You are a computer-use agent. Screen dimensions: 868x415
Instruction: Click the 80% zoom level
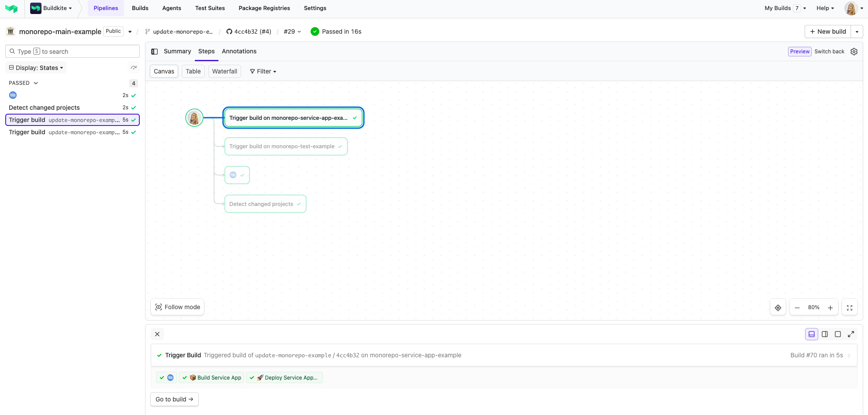coord(813,307)
